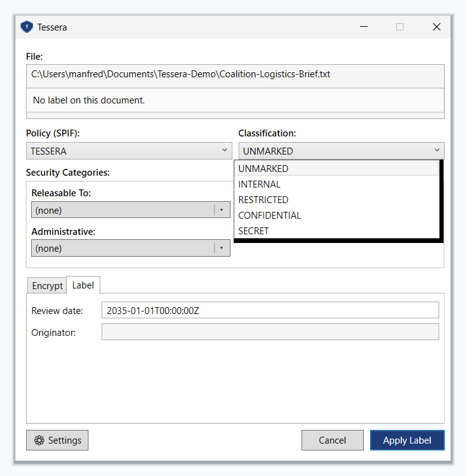Click the gear icon on Settings button
This screenshot has height=476, width=466.
click(x=39, y=440)
